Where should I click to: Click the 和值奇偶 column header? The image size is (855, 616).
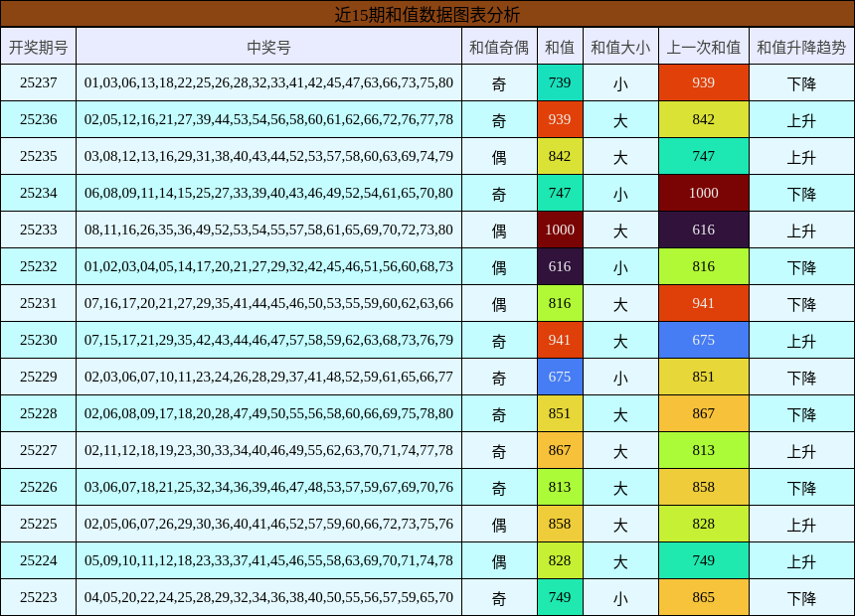tap(499, 47)
